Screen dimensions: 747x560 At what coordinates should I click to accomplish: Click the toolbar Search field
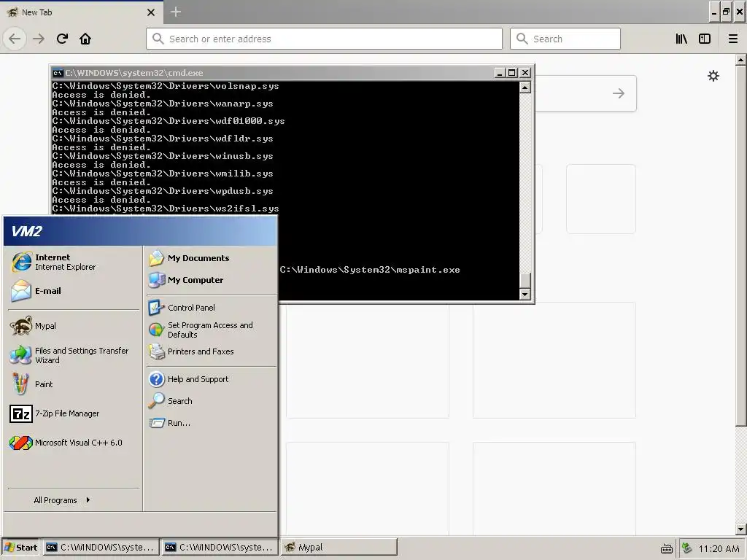click(565, 39)
